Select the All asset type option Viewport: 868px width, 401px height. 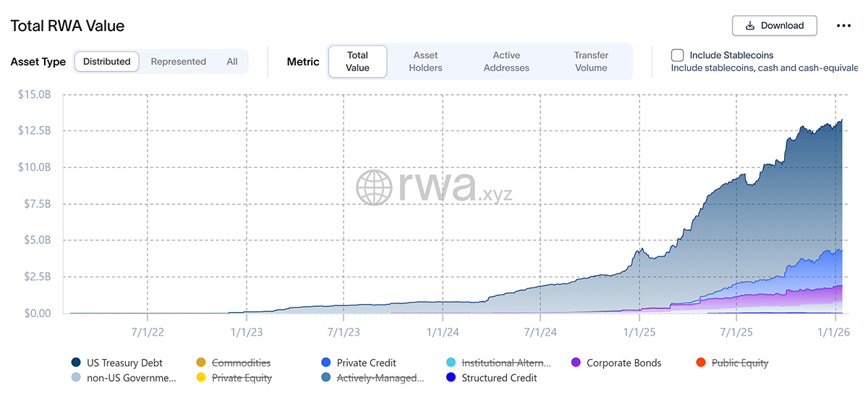(x=231, y=62)
